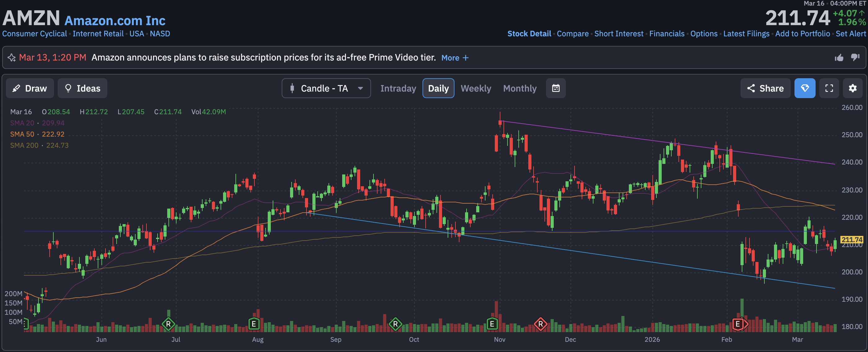This screenshot has height=352, width=868.
Task: Click the 211.74 price label on axis
Action: click(851, 240)
